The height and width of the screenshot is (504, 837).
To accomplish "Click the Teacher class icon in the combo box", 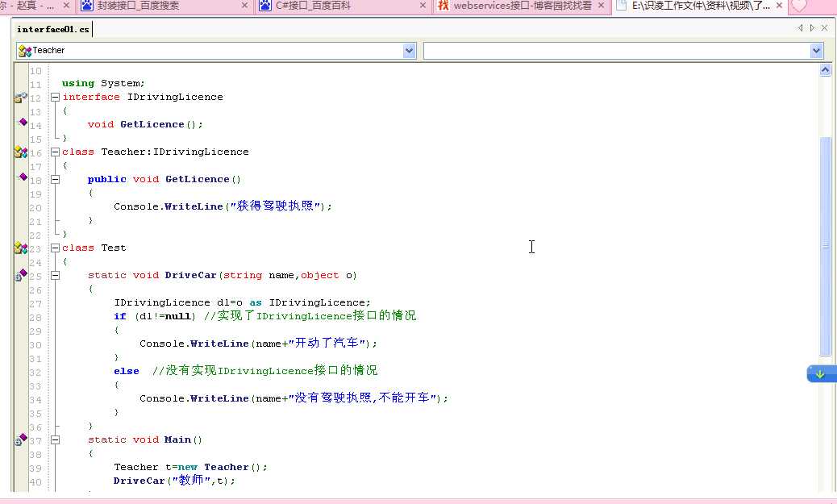I will point(24,51).
